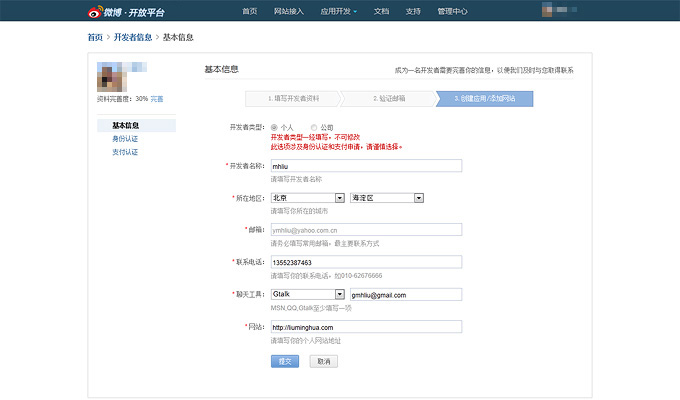Click the 提交 submit button

284,361
